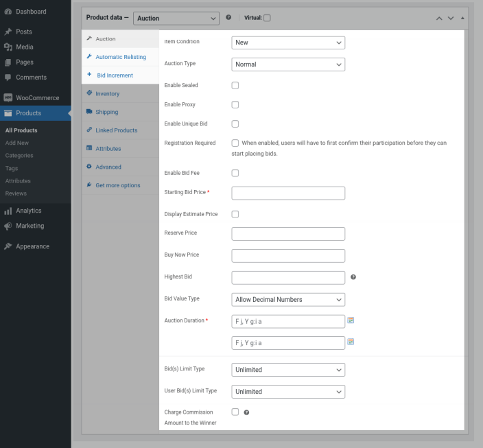Viewport: 483px width, 448px height.
Task: Click the help icon next to product type
Action: pos(228,18)
